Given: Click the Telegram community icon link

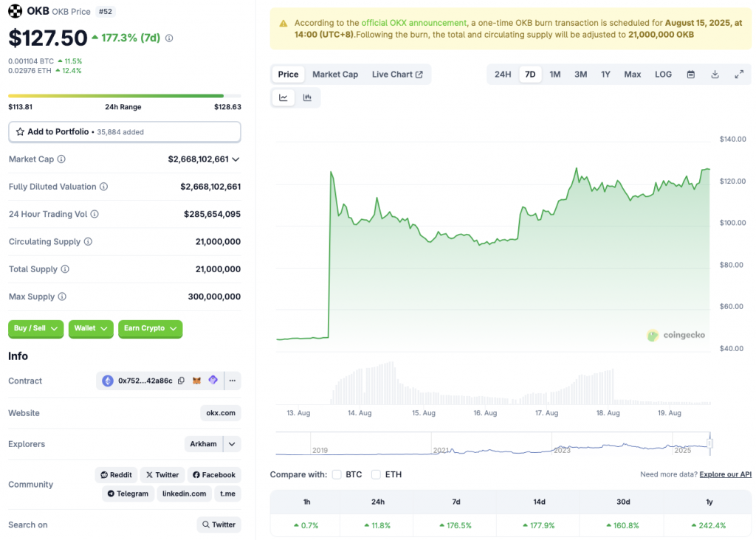Looking at the screenshot, I should (x=128, y=494).
